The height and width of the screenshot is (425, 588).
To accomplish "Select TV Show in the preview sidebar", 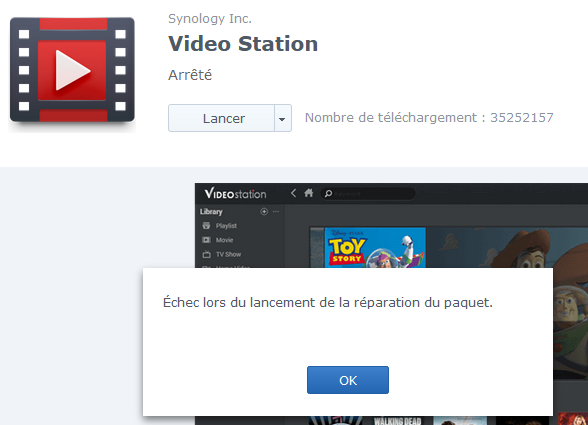I will (228, 254).
